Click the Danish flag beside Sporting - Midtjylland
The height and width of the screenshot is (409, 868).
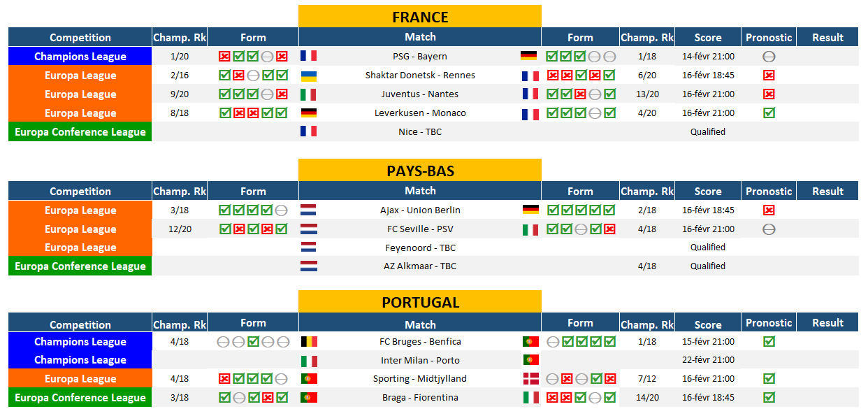pyautogui.click(x=530, y=379)
